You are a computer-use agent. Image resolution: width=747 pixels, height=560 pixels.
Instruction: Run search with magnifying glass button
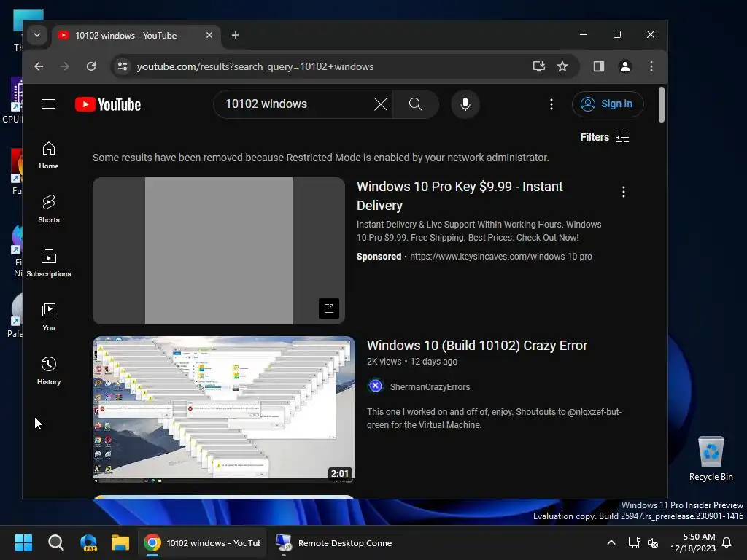[x=415, y=104]
